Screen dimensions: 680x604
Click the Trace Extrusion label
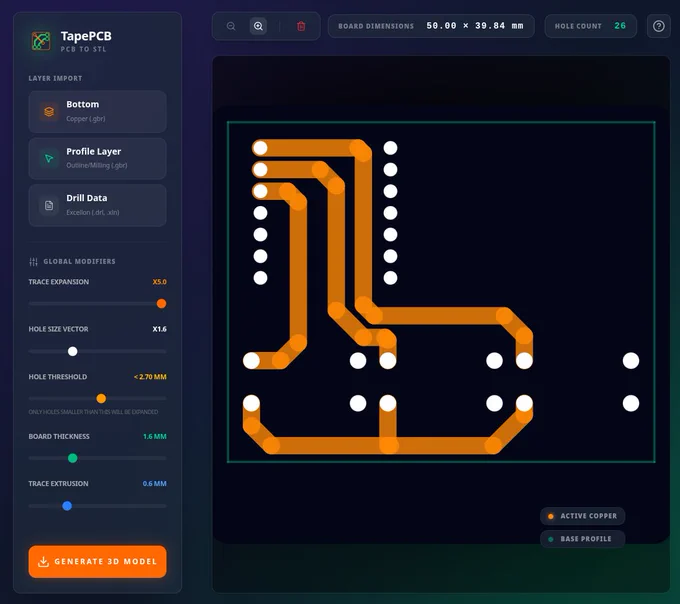click(x=59, y=483)
